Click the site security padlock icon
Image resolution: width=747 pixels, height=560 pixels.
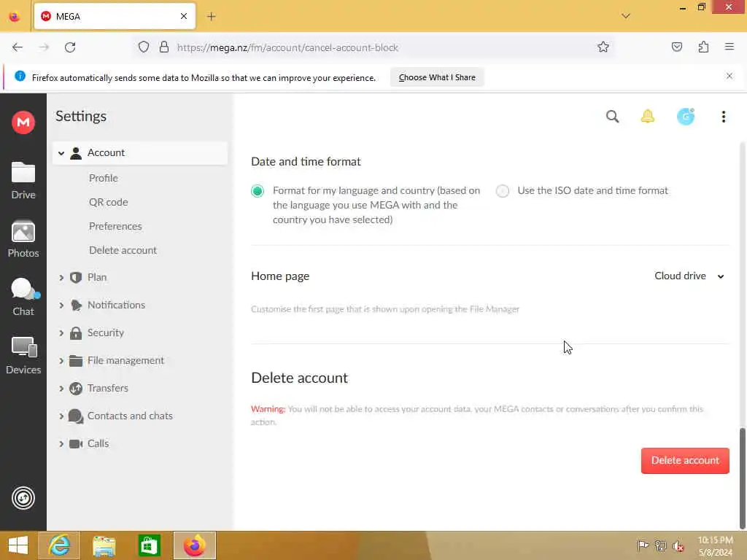(x=164, y=47)
